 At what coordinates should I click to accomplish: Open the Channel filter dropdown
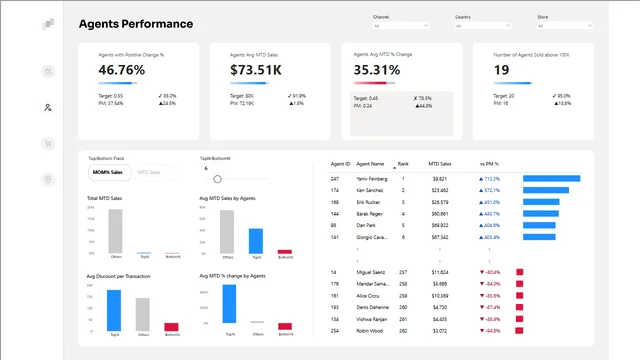(400, 26)
